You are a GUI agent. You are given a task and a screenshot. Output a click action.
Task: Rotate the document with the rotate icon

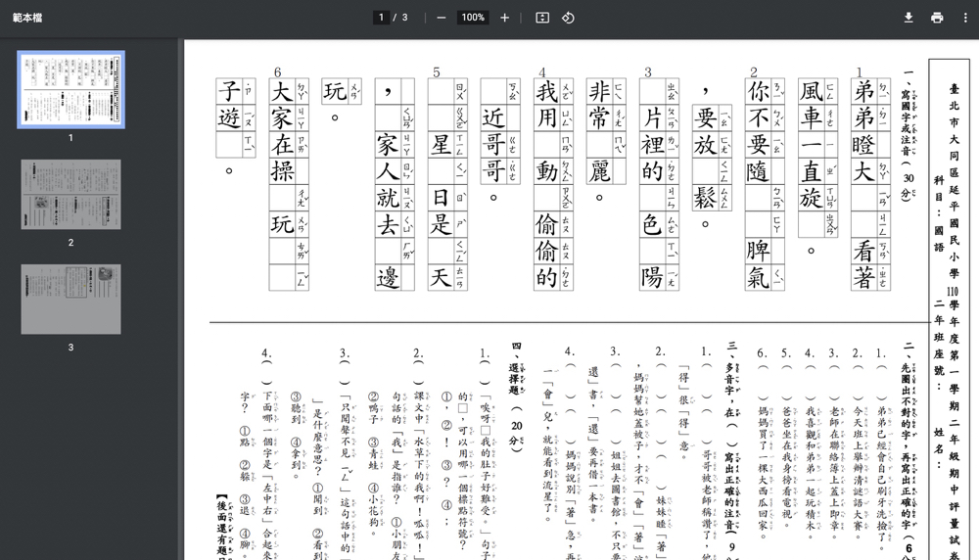[568, 18]
